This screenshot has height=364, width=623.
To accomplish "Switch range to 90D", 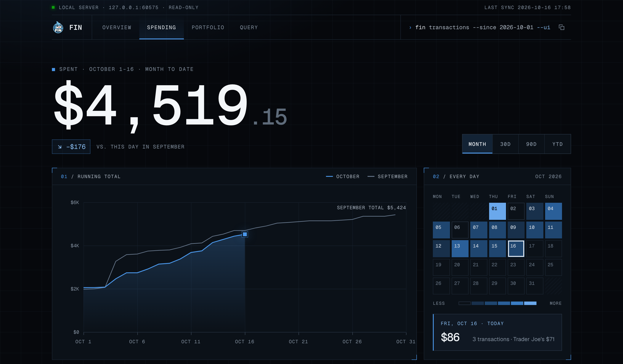I will 531,144.
